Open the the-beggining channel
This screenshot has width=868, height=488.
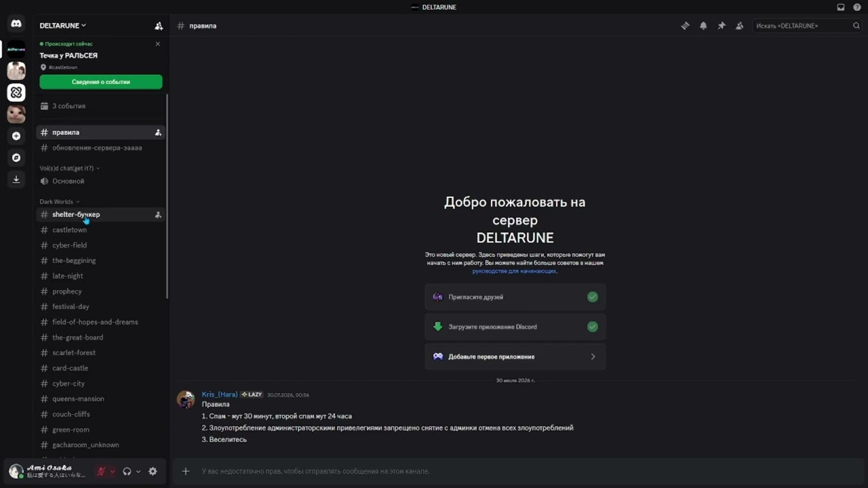coord(101,261)
